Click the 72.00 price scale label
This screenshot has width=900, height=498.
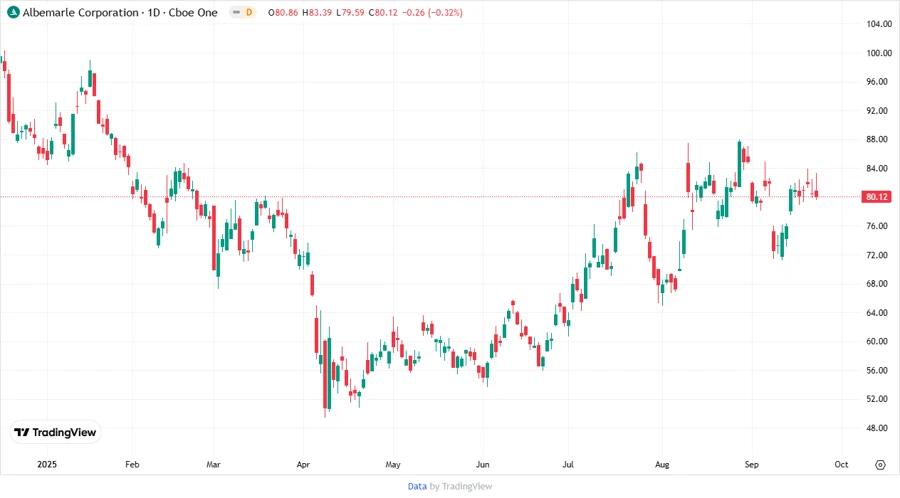pyautogui.click(x=876, y=255)
